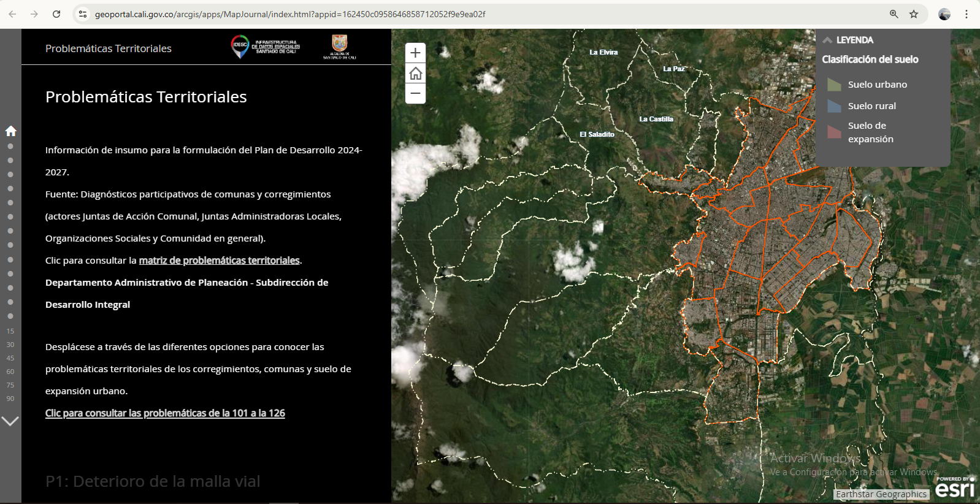Open the esri logo link
The height and width of the screenshot is (504, 980).
954,488
